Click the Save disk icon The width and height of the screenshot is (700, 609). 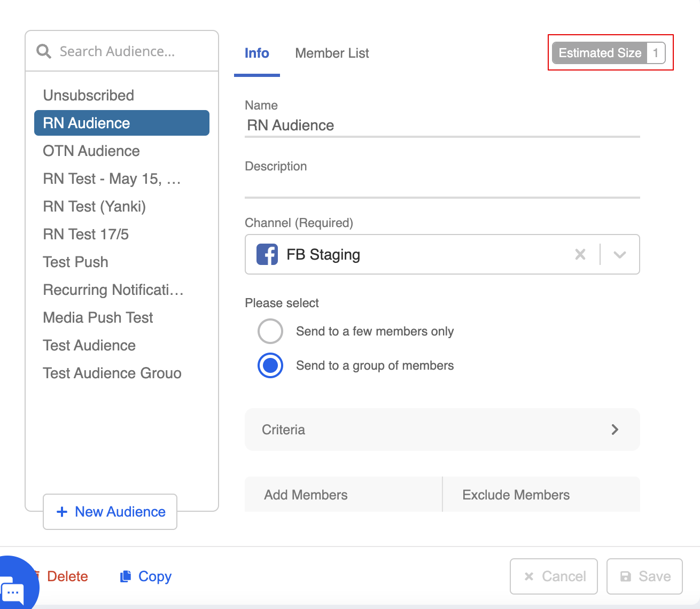point(626,576)
